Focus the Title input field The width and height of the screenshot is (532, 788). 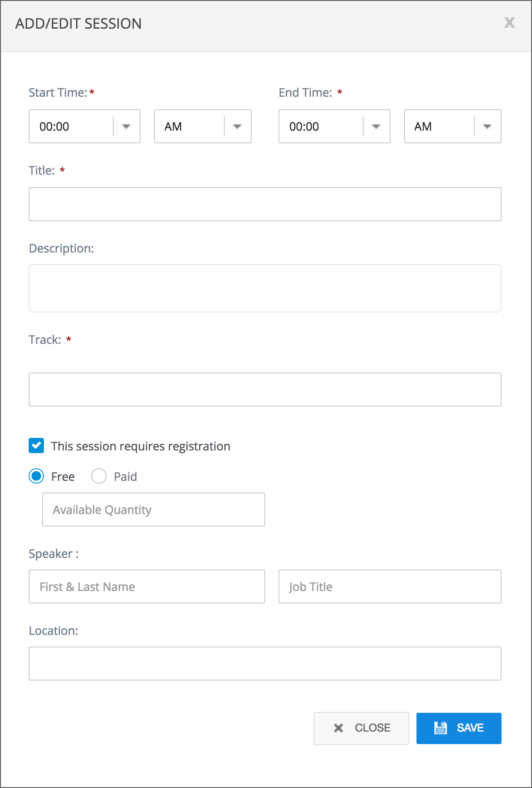coord(265,204)
